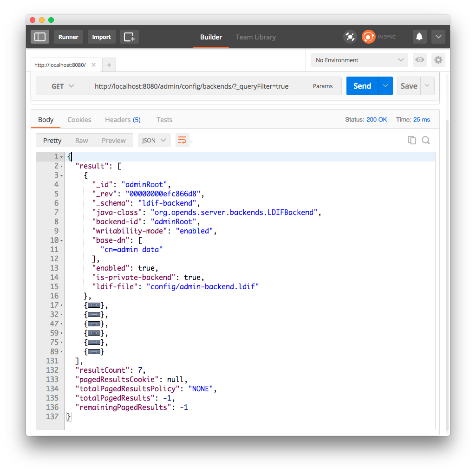Toggle the sidebar panel visibility

click(x=39, y=36)
